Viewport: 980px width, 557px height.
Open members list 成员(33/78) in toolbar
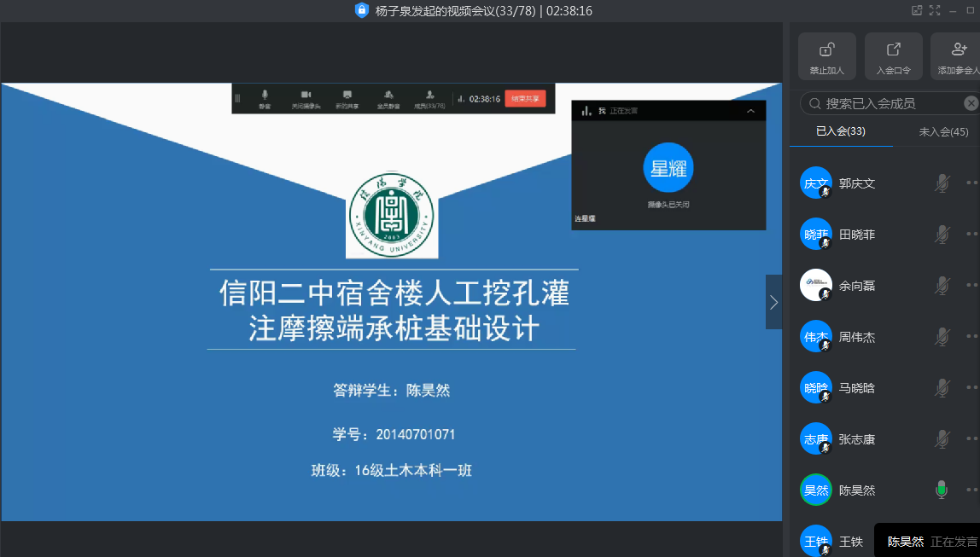429,98
